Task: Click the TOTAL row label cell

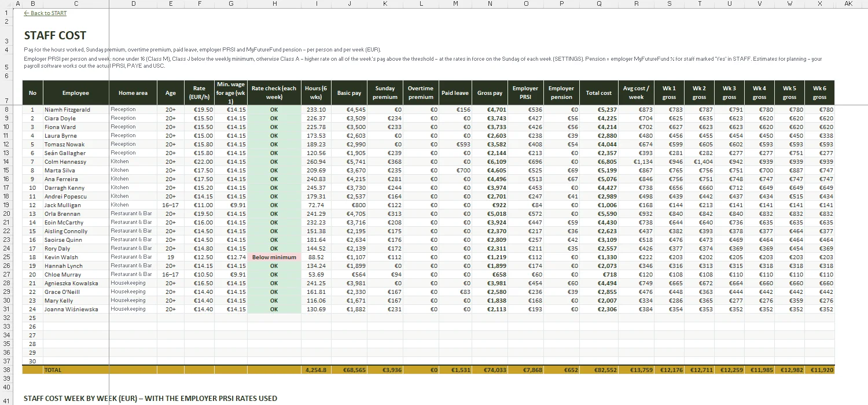Action: 76,370
